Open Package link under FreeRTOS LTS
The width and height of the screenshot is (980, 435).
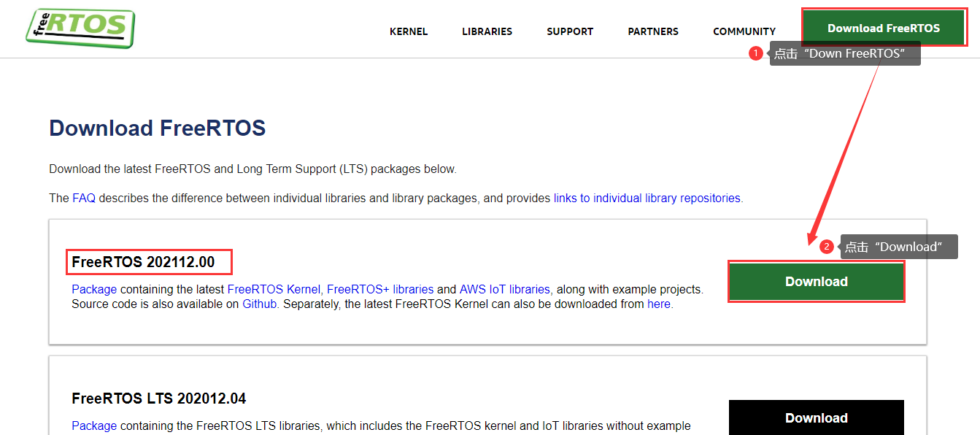(94, 426)
